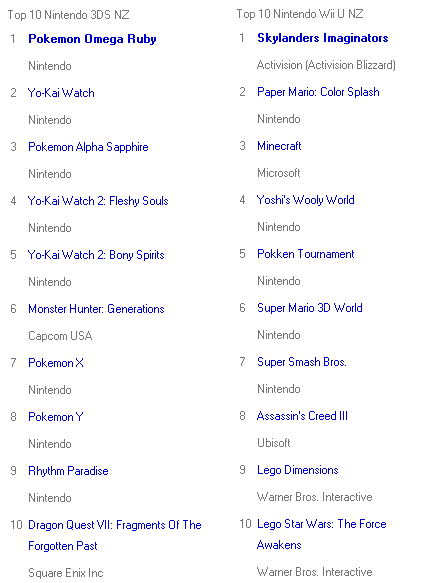Click the Yo-Kai Watch game link
Image resolution: width=421 pixels, height=583 pixels.
click(x=61, y=93)
